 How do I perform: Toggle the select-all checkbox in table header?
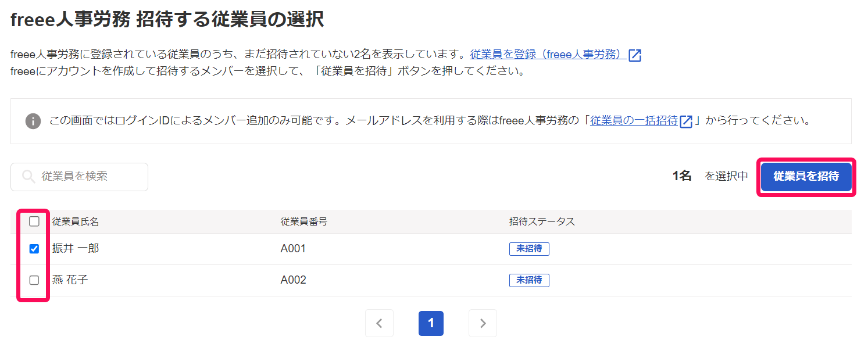(x=34, y=221)
